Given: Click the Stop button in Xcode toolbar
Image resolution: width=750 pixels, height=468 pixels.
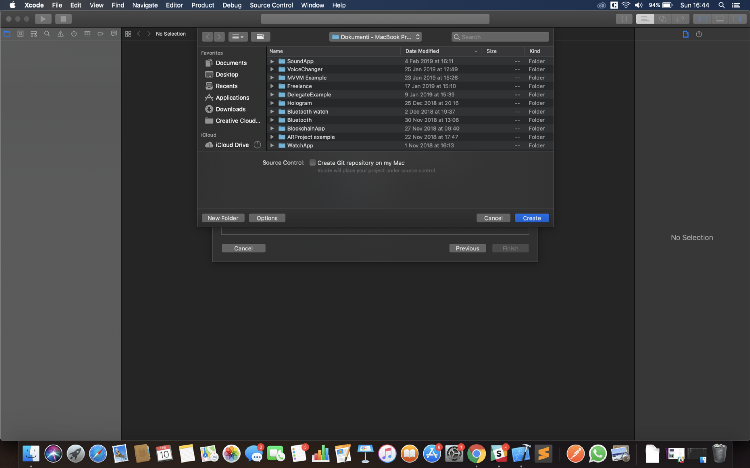Looking at the screenshot, I should click(x=63, y=19).
